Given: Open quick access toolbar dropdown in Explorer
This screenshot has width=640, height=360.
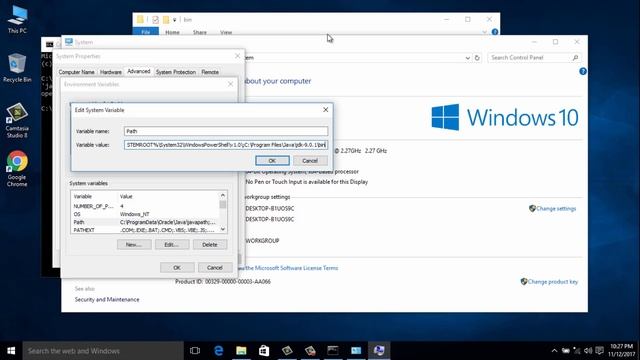Looking at the screenshot, I should [x=174, y=20].
